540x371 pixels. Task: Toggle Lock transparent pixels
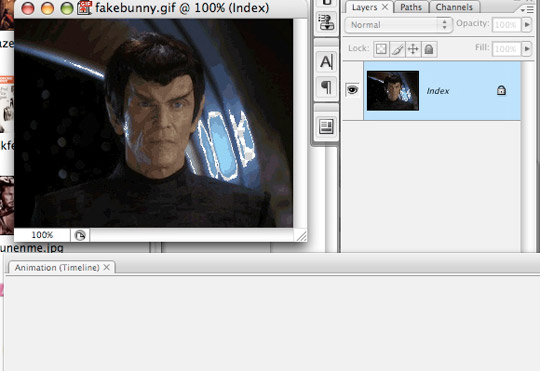pyautogui.click(x=381, y=49)
